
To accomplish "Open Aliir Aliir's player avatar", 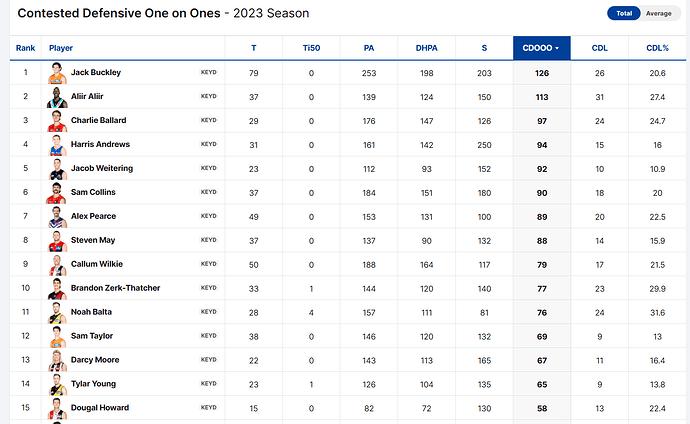I will tap(57, 97).
